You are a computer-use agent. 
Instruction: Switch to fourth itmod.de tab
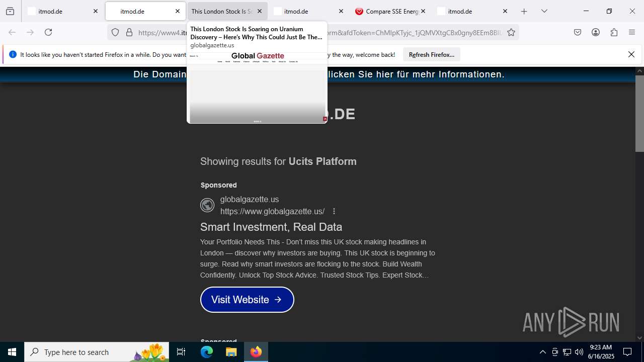click(309, 11)
